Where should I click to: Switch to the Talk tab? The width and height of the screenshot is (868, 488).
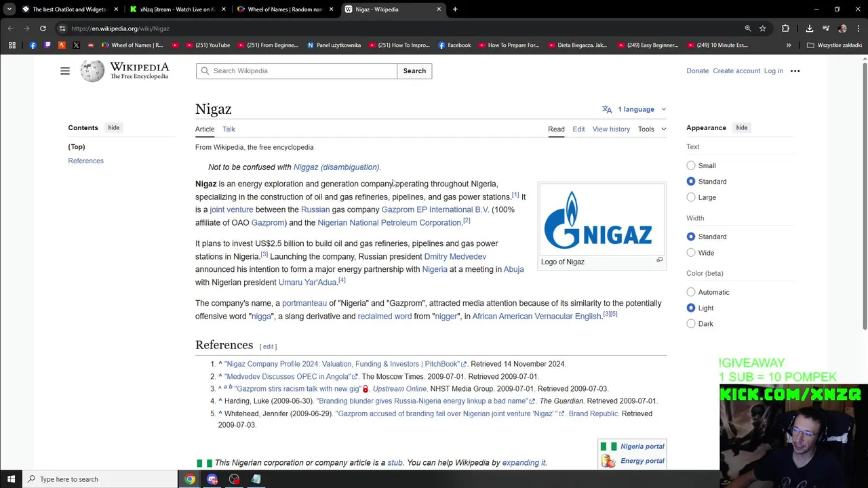coord(229,129)
